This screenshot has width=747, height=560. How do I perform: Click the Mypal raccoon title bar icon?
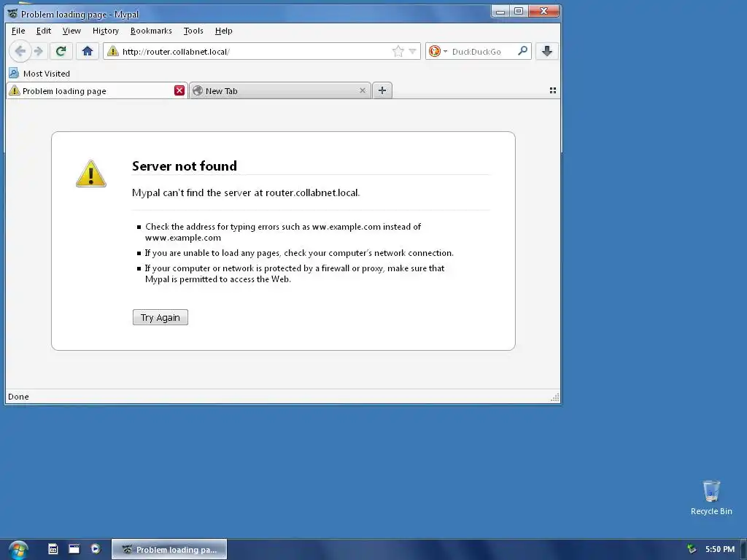(13, 14)
